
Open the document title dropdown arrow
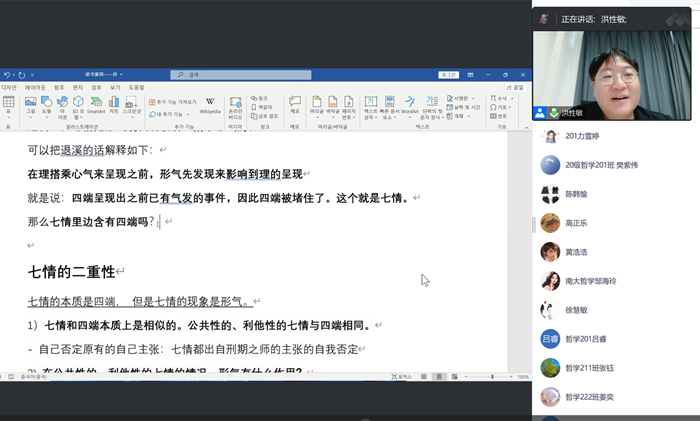click(x=121, y=75)
